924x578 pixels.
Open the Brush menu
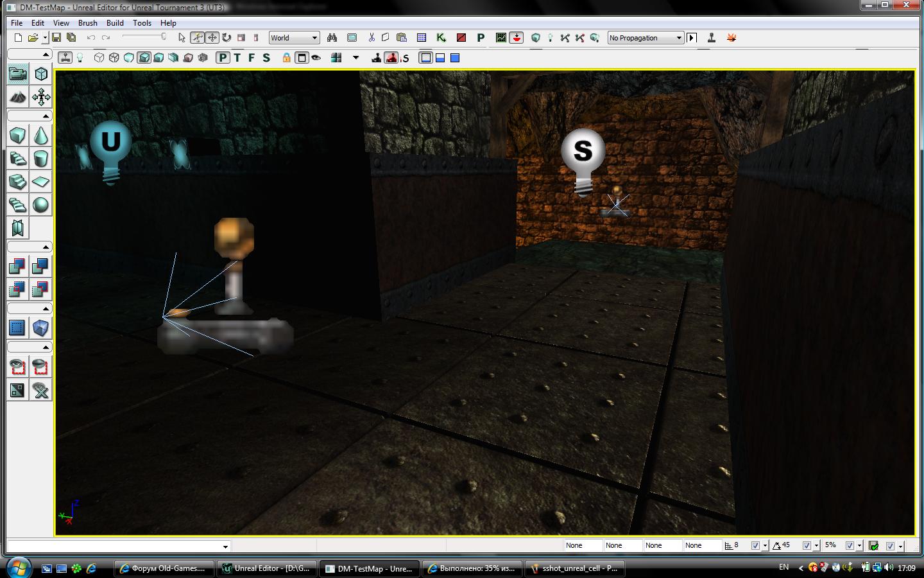88,22
